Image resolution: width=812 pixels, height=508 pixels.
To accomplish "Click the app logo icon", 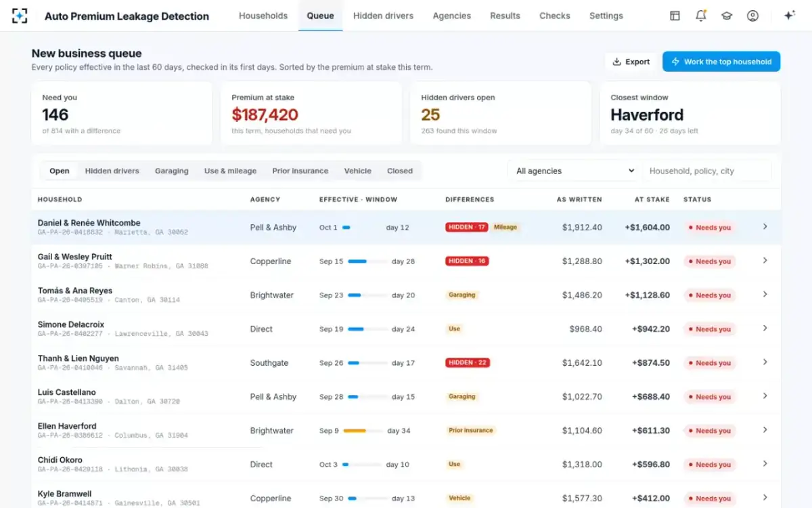I will click(20, 16).
